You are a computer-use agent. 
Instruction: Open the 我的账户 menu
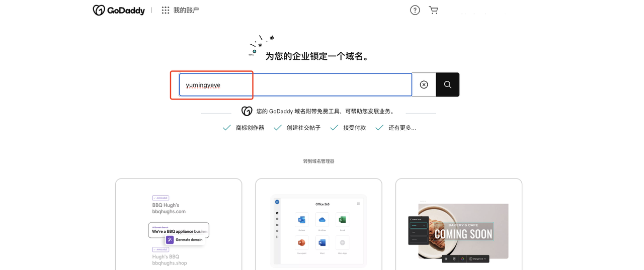pyautogui.click(x=186, y=10)
